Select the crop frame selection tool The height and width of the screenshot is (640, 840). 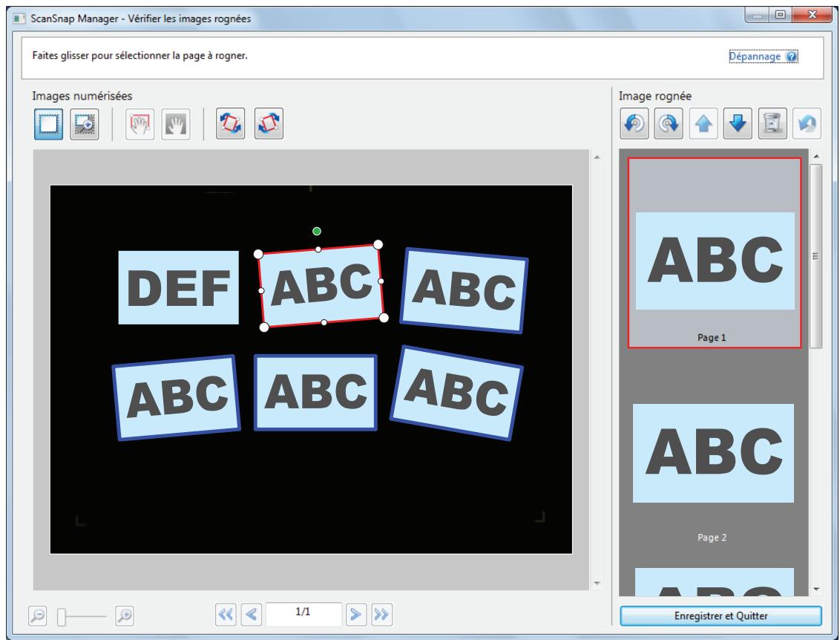(x=48, y=124)
